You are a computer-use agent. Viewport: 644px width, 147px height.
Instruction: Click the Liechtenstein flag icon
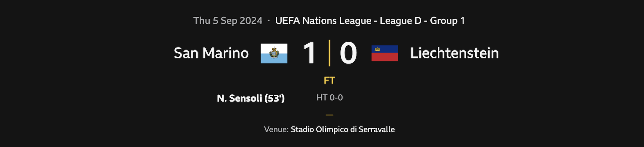point(384,53)
